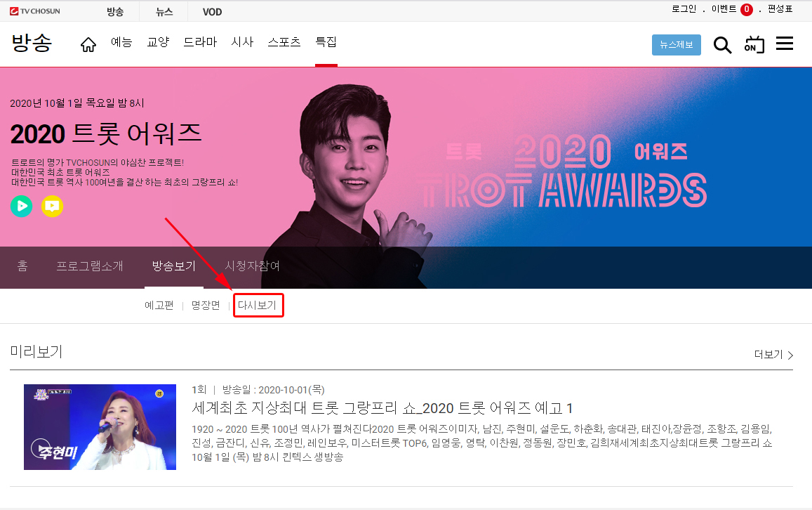Click the episode description starting 1920 ~ 2020

coord(482,443)
